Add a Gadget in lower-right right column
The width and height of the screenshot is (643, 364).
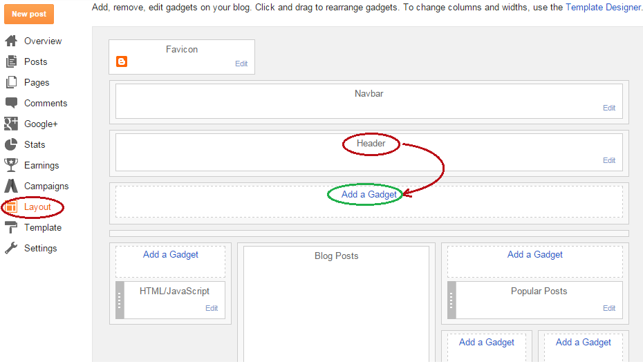(x=583, y=343)
